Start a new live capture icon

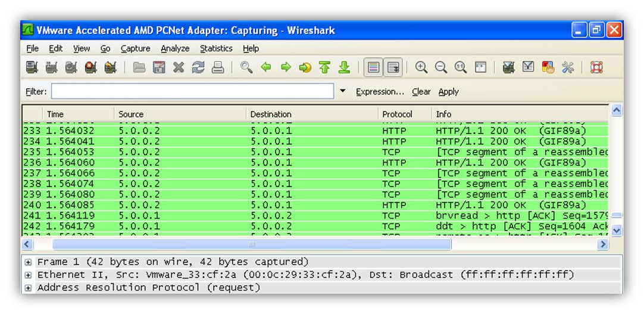[71, 67]
